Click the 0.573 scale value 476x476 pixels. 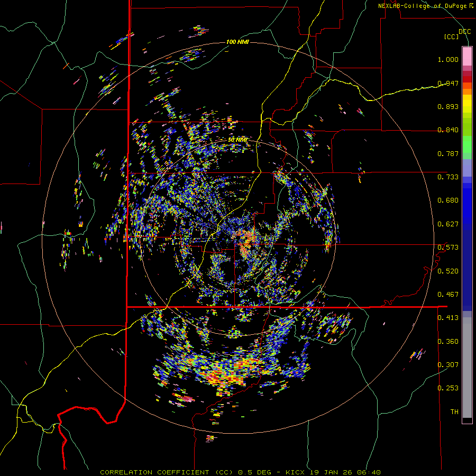448,248
